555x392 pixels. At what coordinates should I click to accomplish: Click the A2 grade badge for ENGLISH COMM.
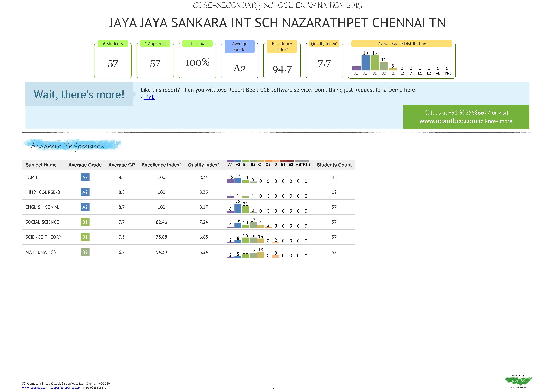[85, 207]
